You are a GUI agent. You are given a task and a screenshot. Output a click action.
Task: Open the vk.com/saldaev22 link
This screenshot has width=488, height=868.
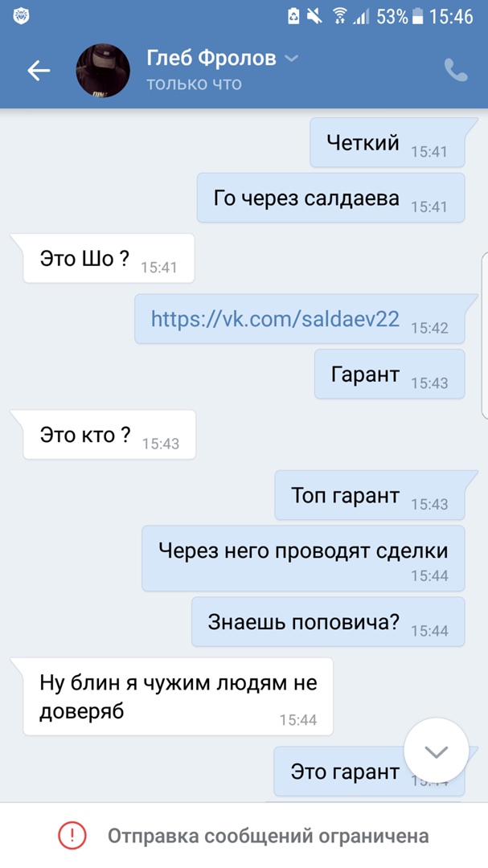pos(275,318)
